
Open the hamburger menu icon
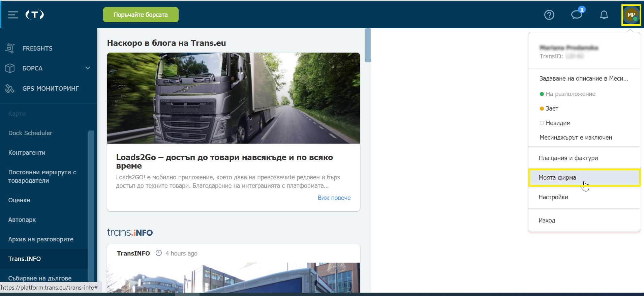pyautogui.click(x=13, y=15)
